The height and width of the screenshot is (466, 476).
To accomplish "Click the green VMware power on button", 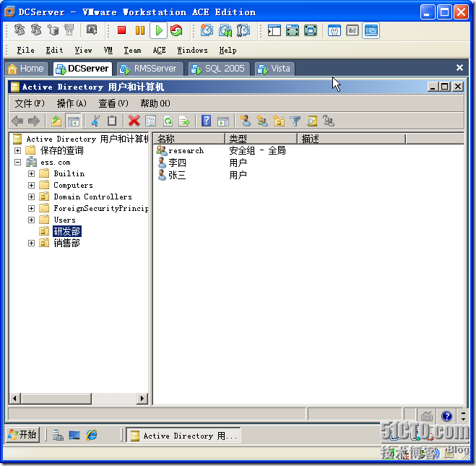I will 158,30.
